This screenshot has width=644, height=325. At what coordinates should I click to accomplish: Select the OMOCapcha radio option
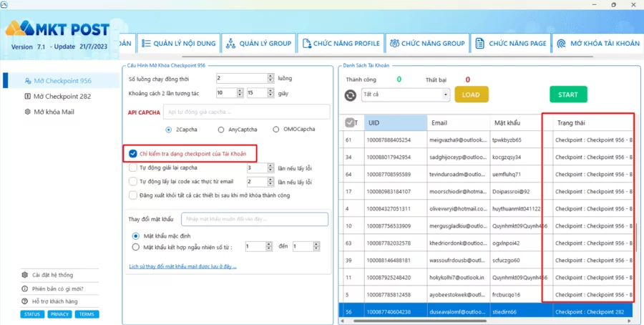tap(275, 130)
